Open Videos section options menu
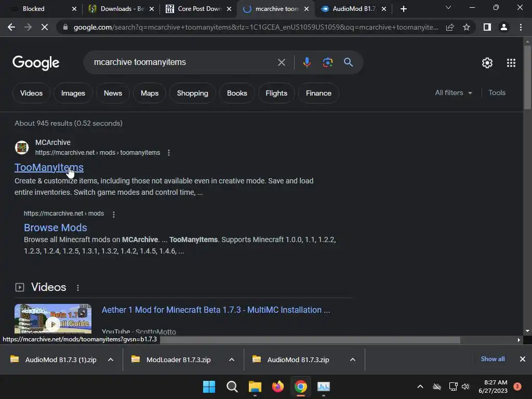532x399 pixels. coord(78,287)
